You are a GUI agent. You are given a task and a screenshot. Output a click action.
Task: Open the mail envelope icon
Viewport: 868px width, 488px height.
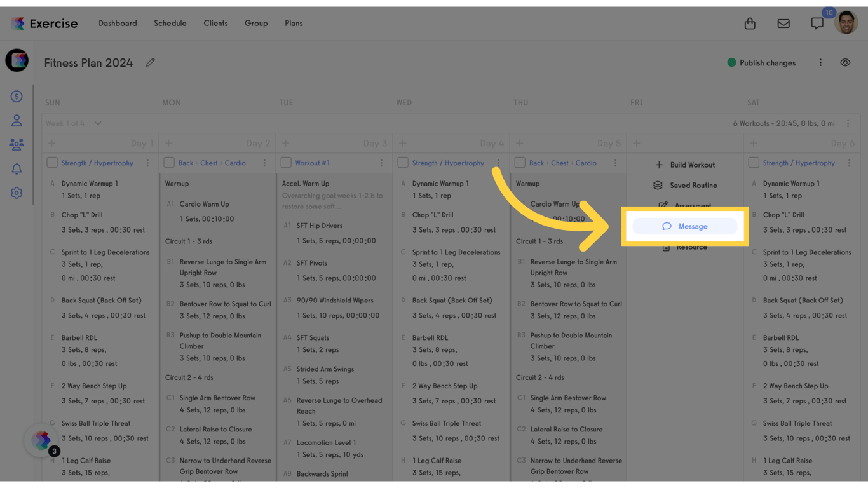coord(783,24)
